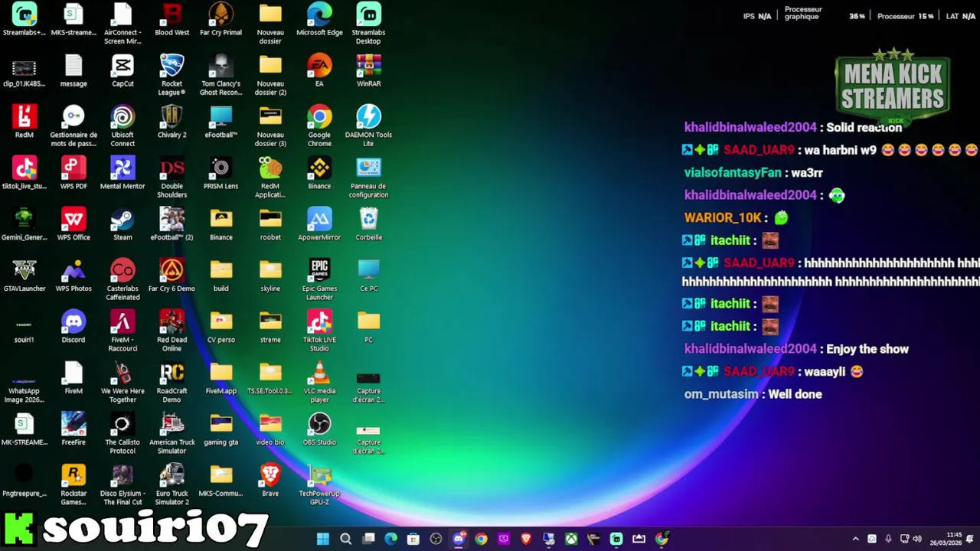Select the Double Shoulders icon

click(x=171, y=178)
